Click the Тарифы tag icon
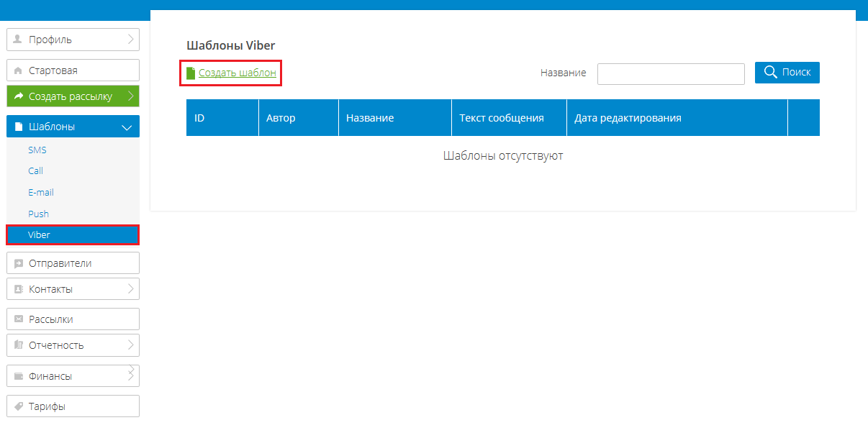Image resolution: width=868 pixels, height=433 pixels. coord(19,406)
